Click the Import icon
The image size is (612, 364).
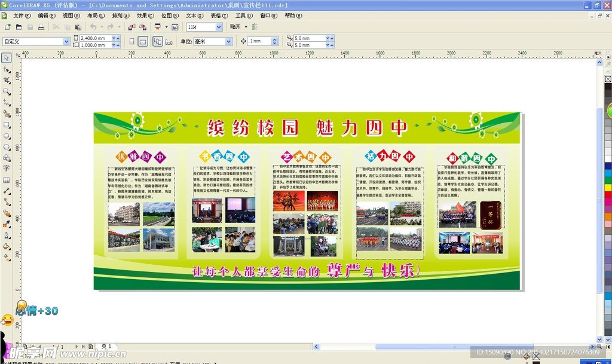pos(131,27)
